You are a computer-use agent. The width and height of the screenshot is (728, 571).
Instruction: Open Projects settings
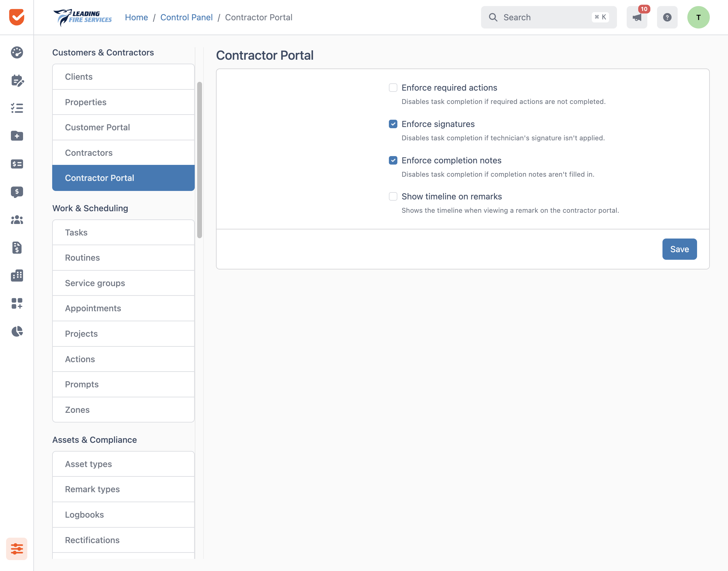[x=123, y=334]
